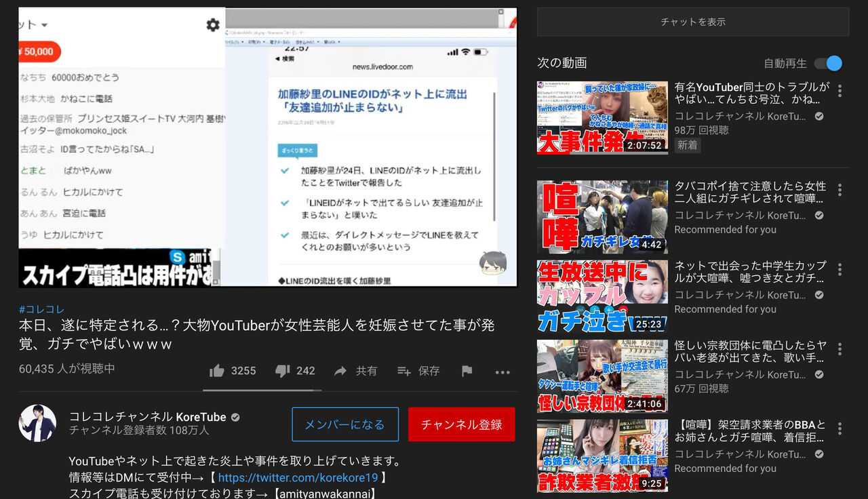Become a member with メンバーになる

point(345,424)
